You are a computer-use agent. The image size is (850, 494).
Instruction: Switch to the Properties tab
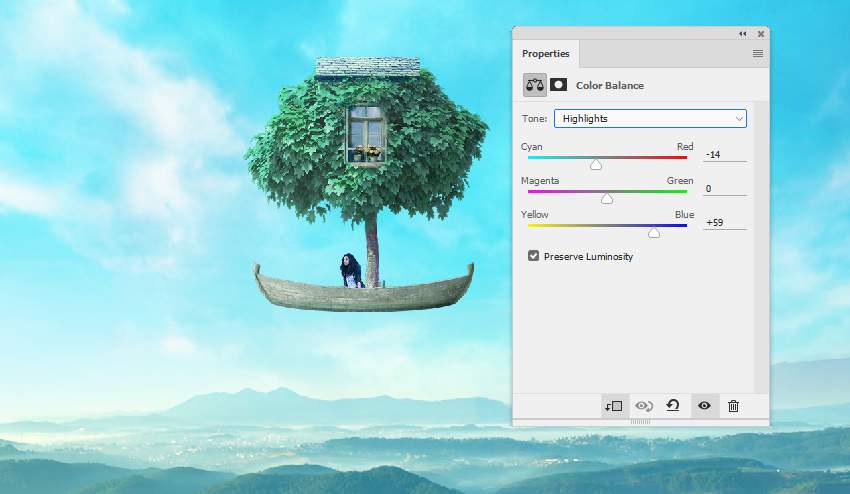click(545, 54)
